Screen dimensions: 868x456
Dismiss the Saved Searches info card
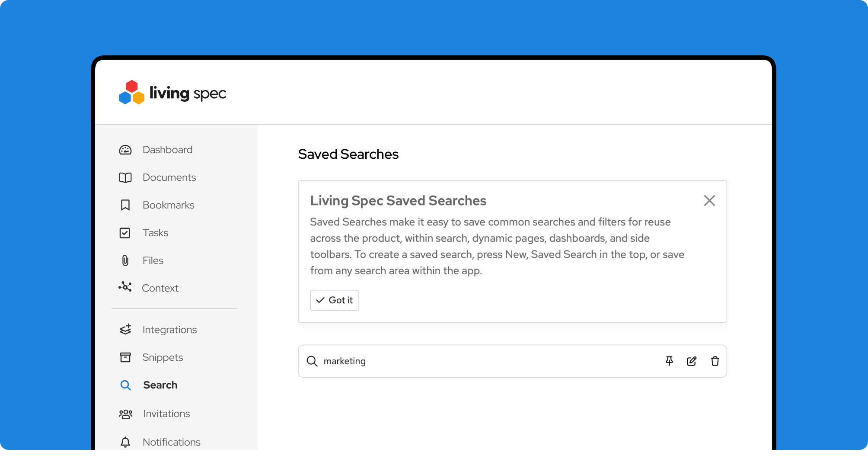709,200
